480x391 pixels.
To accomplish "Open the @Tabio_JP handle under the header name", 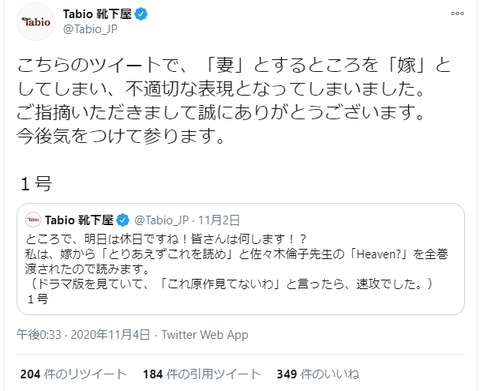I will pyautogui.click(x=90, y=29).
